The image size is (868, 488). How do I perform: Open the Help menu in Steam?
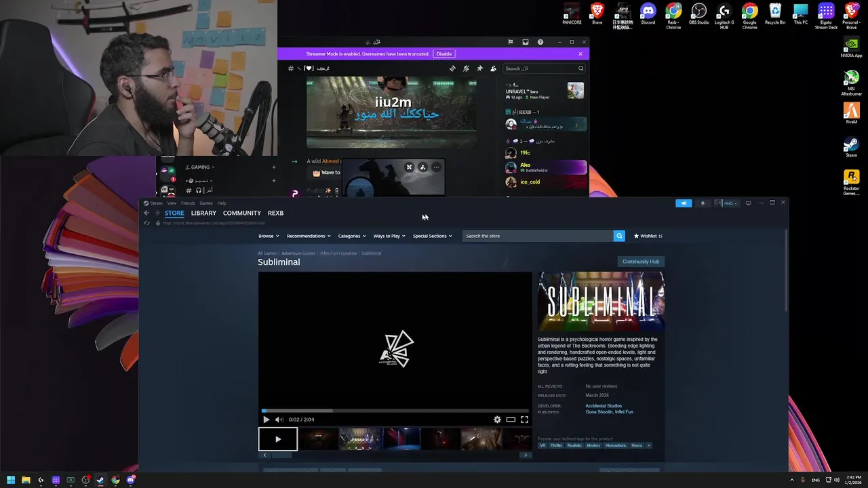point(222,203)
